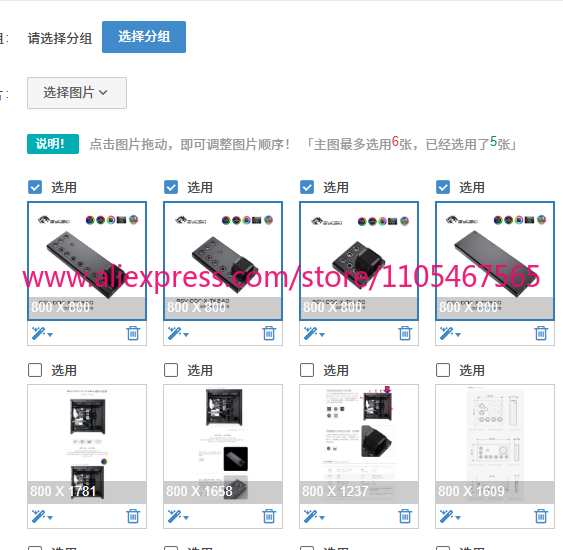
Task: Check 选用 for the 800 X 1609 image
Action: coord(443,370)
